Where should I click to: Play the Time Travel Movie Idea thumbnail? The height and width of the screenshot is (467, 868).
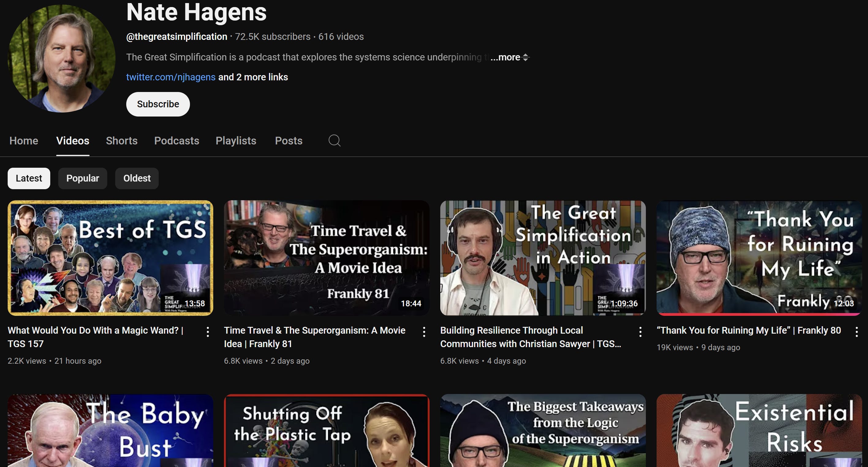[327, 258]
